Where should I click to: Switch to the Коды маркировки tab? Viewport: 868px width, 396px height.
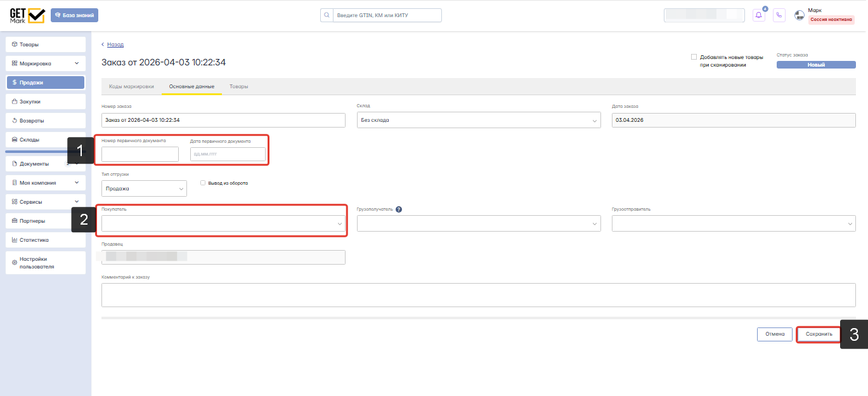(131, 86)
